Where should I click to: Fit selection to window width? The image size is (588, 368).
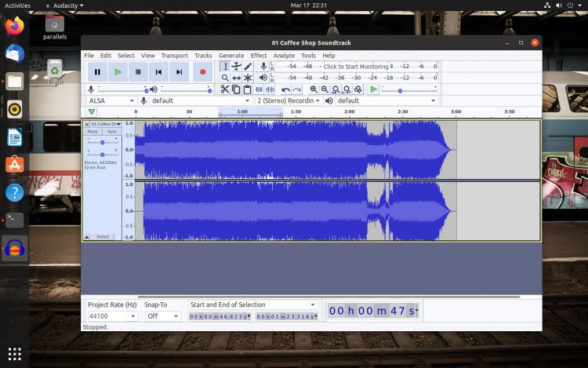(x=336, y=89)
